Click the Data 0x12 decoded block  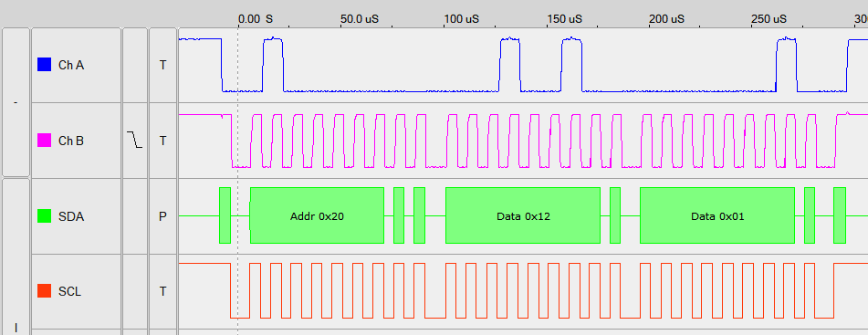point(523,215)
